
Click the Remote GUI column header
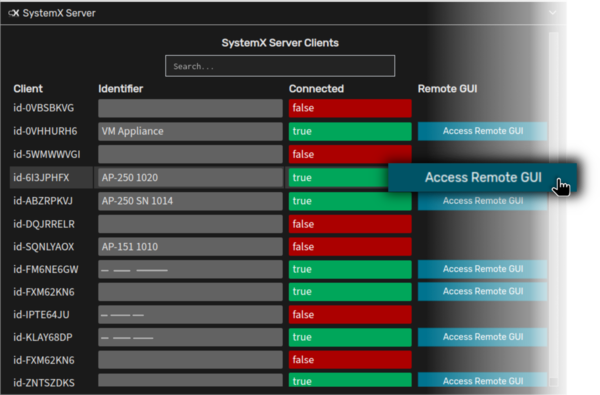coord(447,89)
